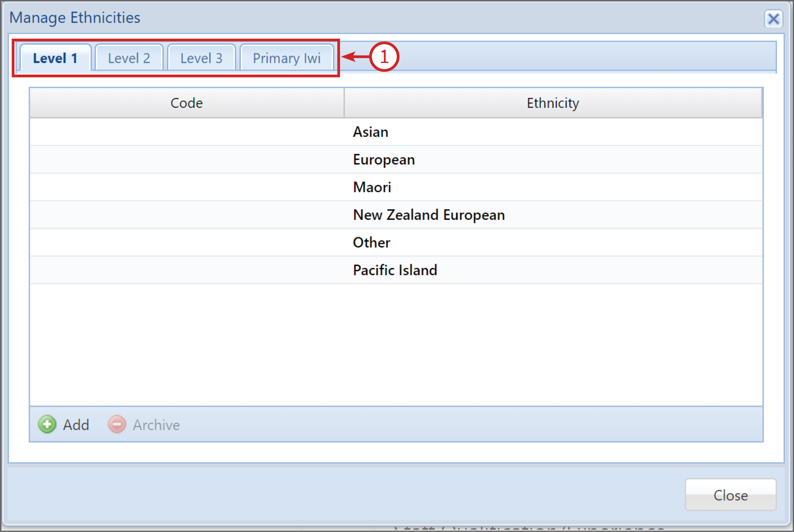Click the Close button
The height and width of the screenshot is (532, 794).
click(x=731, y=495)
